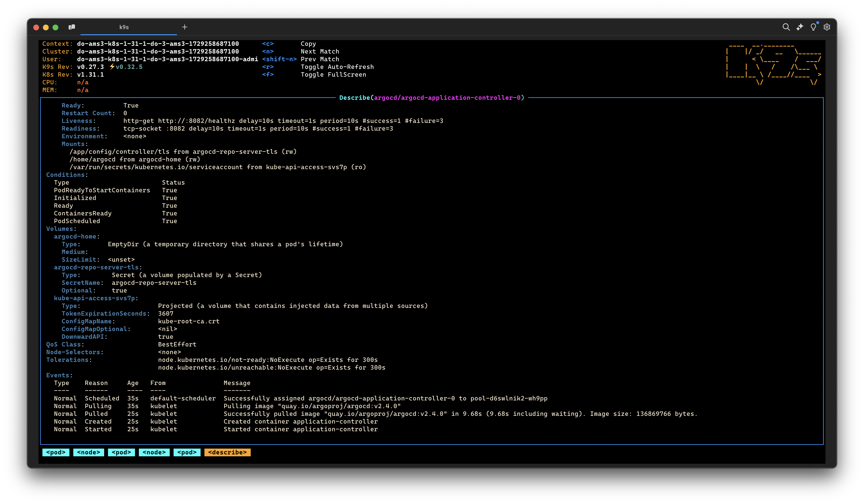Click the green button to enter fullscreen
Viewport: 864px width, 504px height.
tap(55, 27)
